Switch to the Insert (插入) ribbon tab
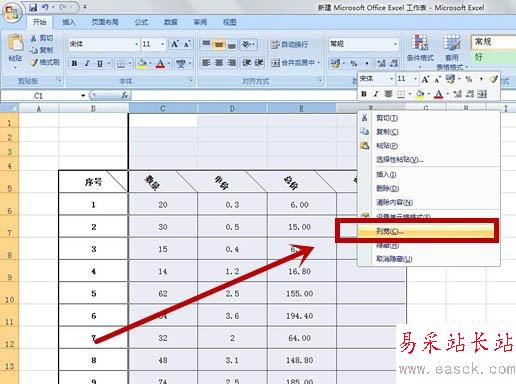The width and height of the screenshot is (516, 384). point(69,22)
